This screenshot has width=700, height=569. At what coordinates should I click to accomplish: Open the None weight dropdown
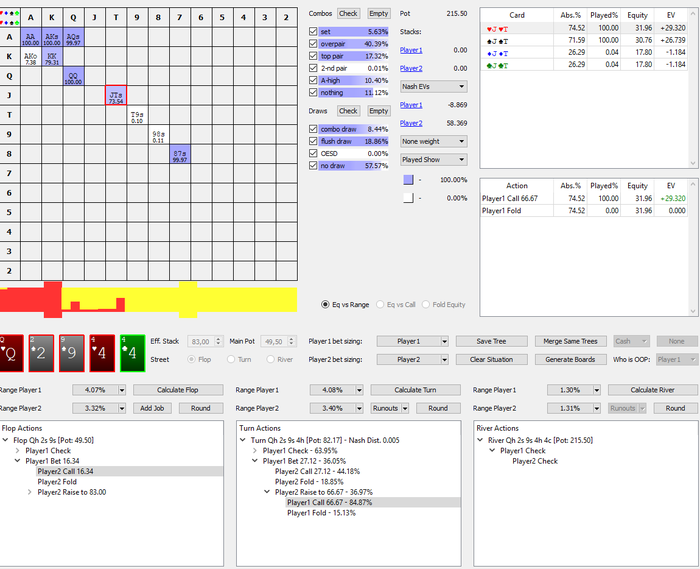[433, 141]
